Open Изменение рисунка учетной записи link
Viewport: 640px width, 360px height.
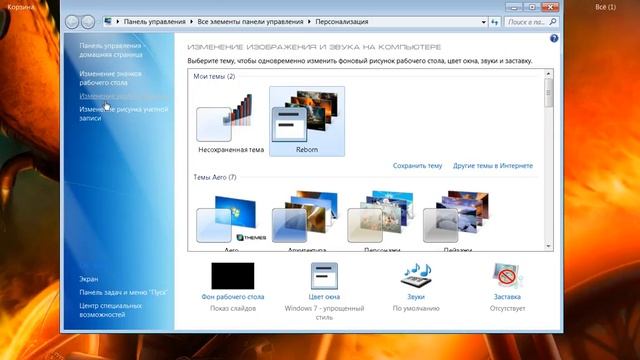coord(124,113)
